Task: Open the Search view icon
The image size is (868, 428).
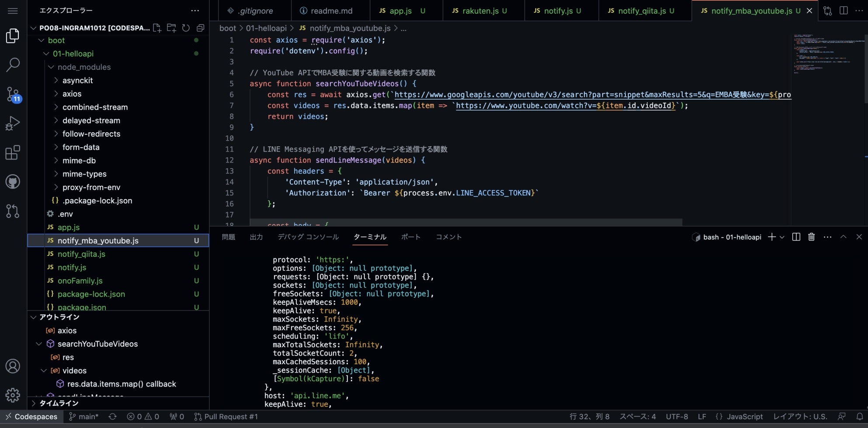Action: (x=13, y=65)
